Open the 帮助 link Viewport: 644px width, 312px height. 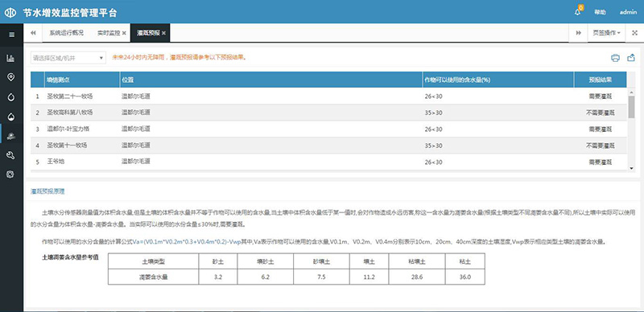tap(600, 12)
